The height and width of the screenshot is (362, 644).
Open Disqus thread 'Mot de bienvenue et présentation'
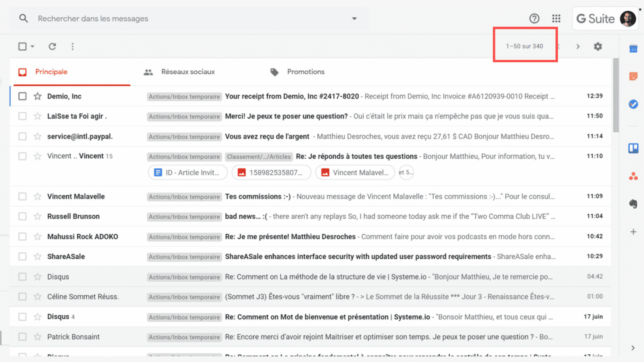[x=328, y=317]
